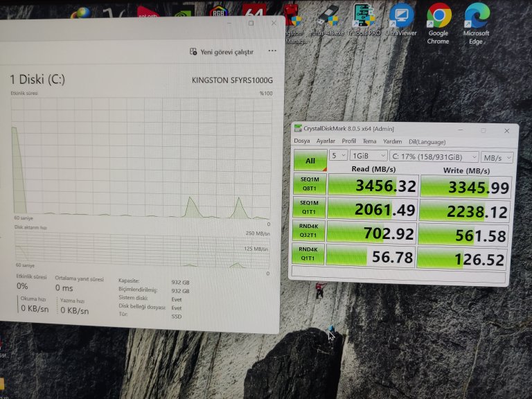Close the CrystalDiskMark window
532x399 pixels.
506,131
